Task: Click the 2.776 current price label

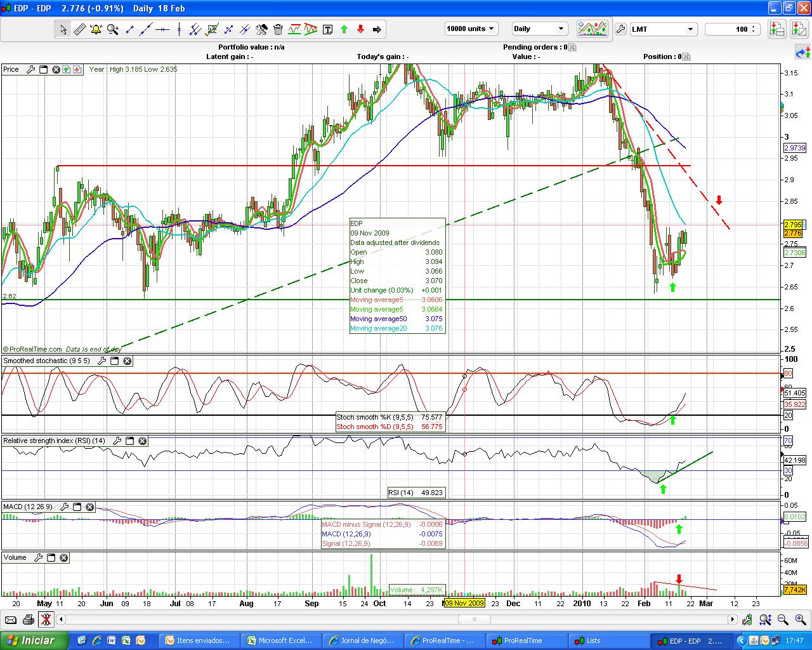Action: (794, 234)
